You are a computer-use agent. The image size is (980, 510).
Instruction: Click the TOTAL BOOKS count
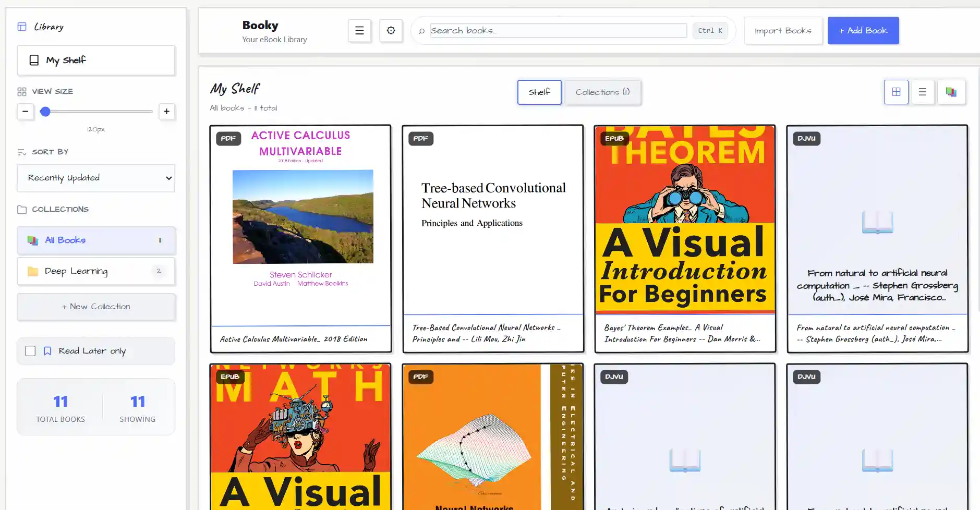[x=61, y=401]
